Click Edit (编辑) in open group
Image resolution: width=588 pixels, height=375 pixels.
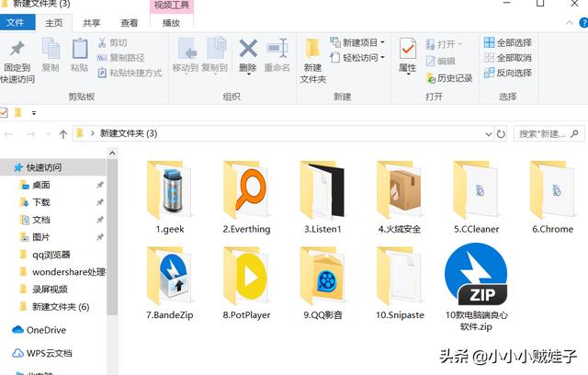click(441, 62)
